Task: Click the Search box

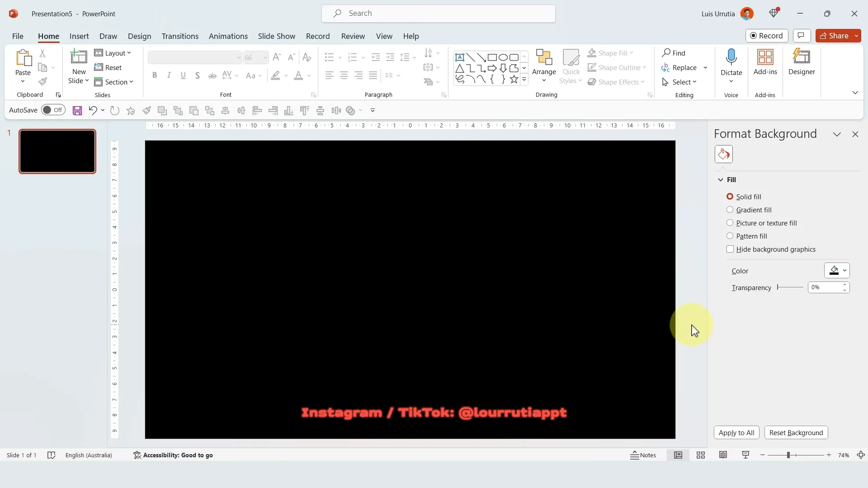Action: pyautogui.click(x=439, y=14)
